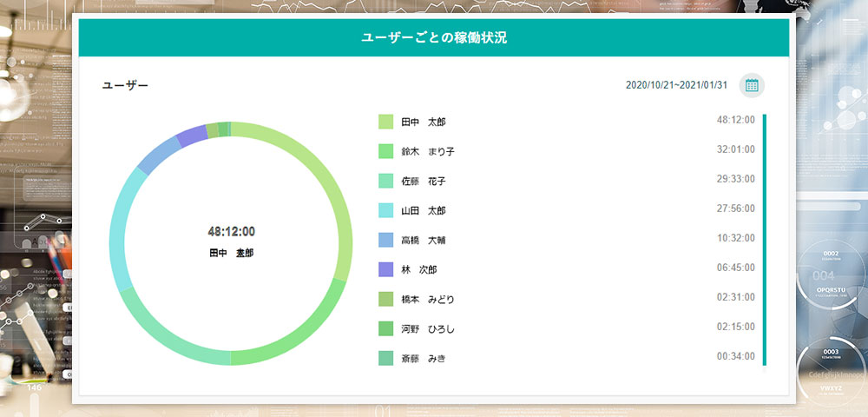Select the 高橋 大輔 color swatch
This screenshot has width=868, height=417.
point(386,240)
